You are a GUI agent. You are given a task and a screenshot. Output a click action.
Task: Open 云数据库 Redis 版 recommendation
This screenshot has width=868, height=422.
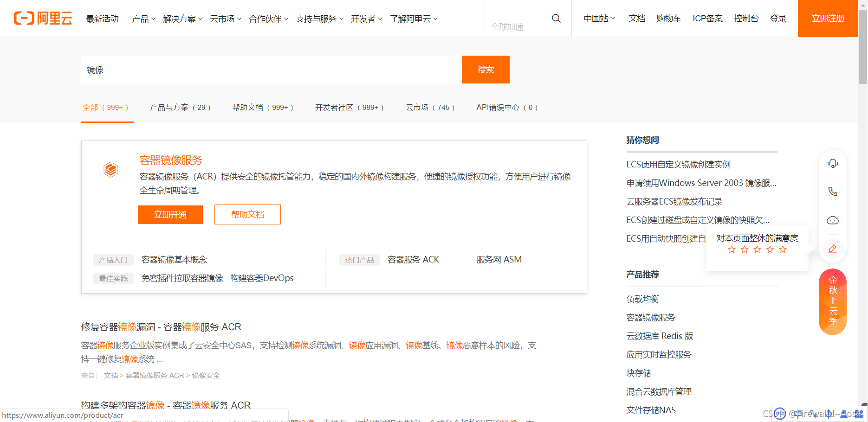click(660, 336)
